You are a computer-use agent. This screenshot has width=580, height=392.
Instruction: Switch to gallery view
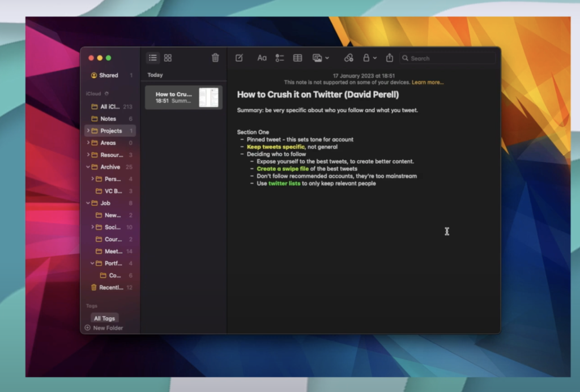click(168, 58)
